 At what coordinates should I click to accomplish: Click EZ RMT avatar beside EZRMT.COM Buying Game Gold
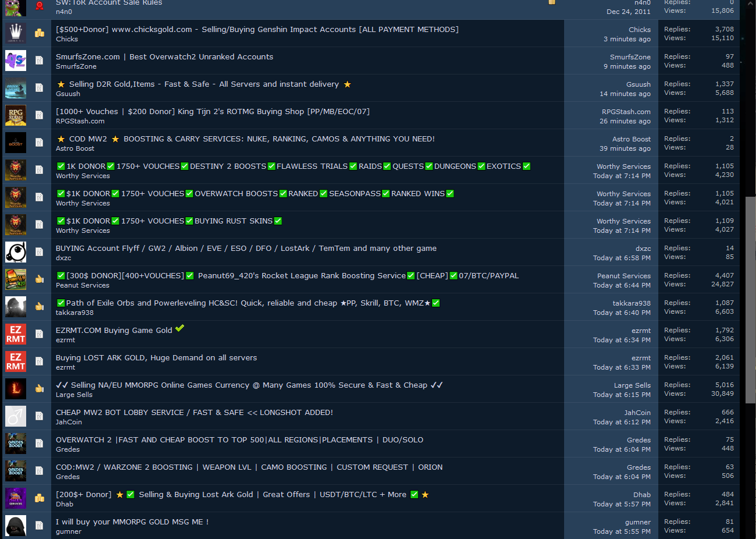tap(16, 334)
